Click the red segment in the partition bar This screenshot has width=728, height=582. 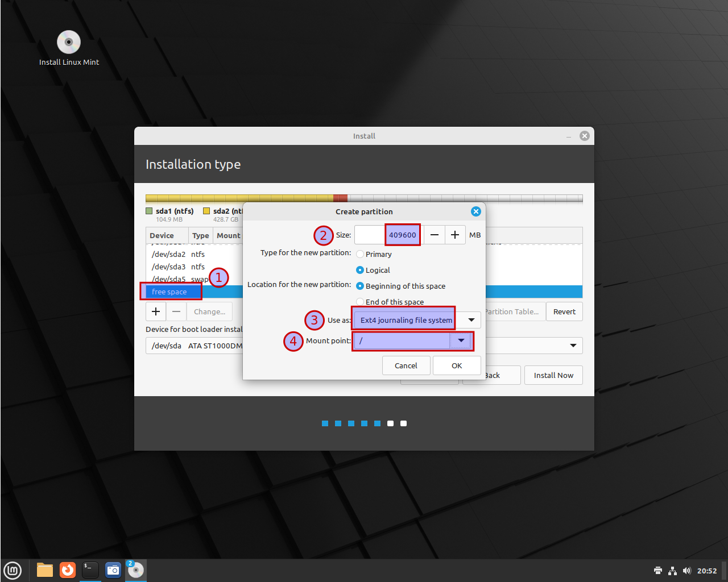[x=340, y=198]
